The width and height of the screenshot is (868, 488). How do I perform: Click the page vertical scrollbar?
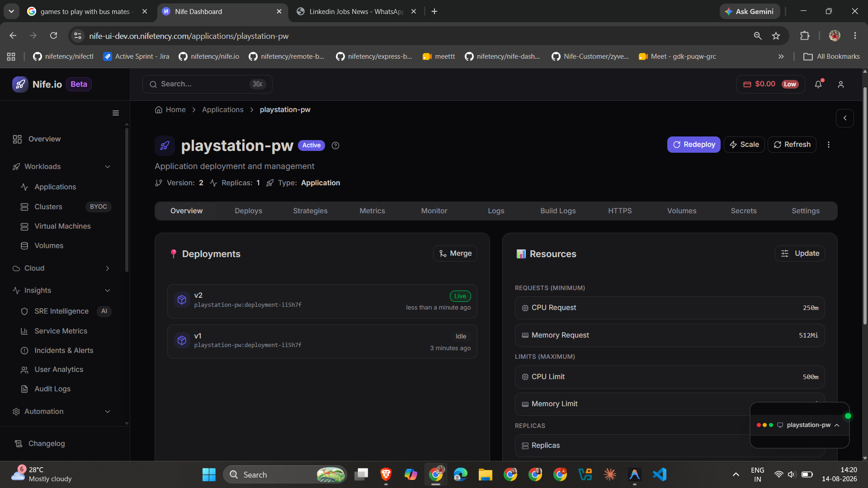(865, 206)
